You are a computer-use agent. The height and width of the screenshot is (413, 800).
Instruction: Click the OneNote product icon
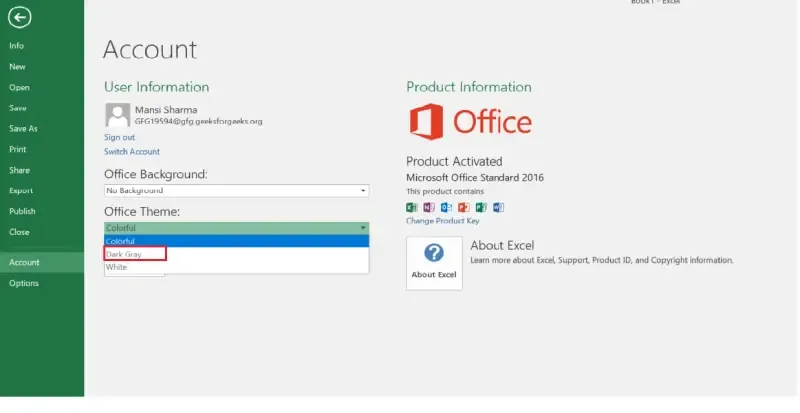pos(429,207)
